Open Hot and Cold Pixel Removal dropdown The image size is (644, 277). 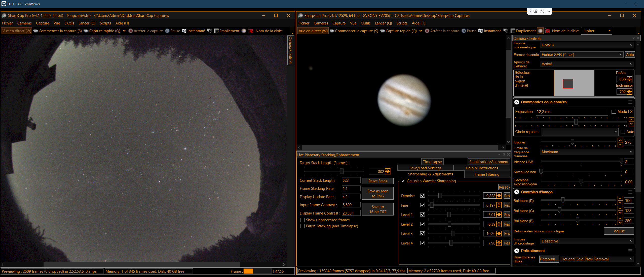pos(597,259)
